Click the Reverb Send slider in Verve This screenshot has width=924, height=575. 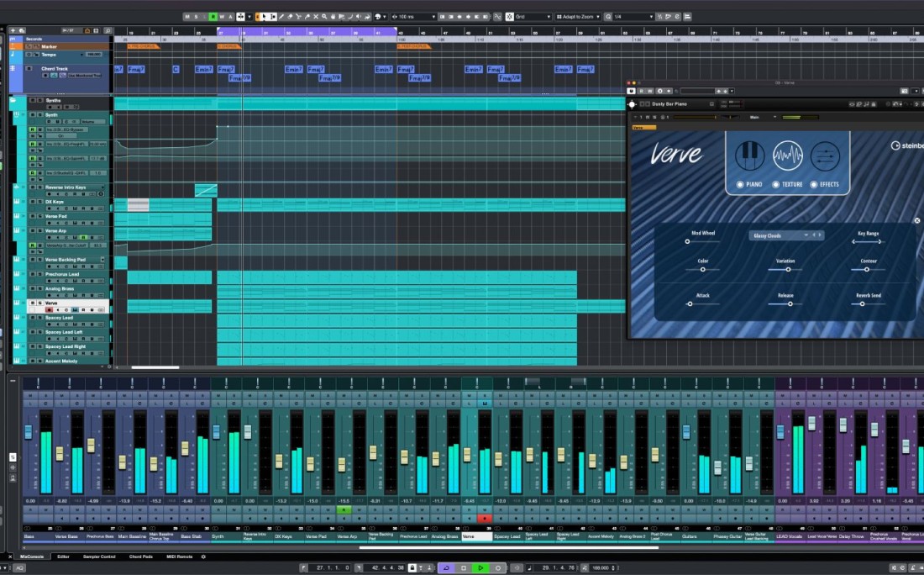(863, 304)
